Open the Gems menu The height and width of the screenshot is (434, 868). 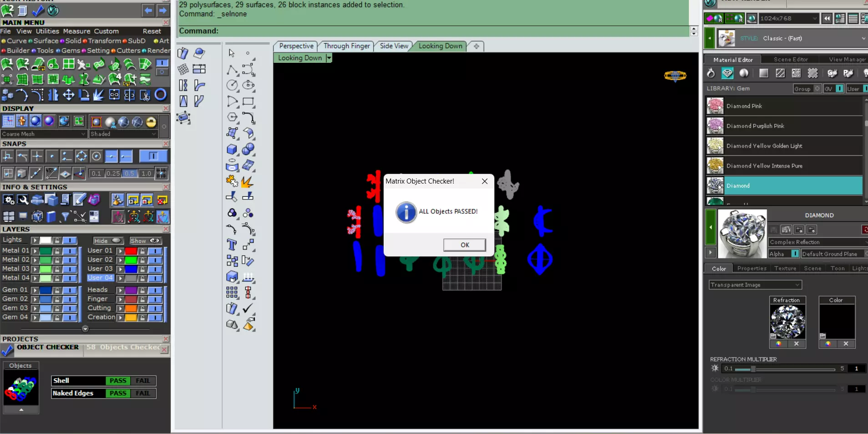pos(71,51)
